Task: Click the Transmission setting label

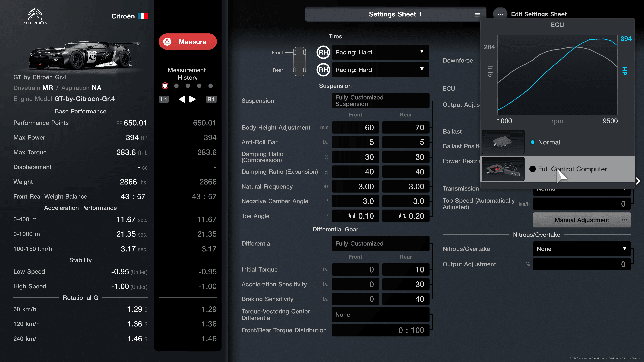Action: pos(461,188)
